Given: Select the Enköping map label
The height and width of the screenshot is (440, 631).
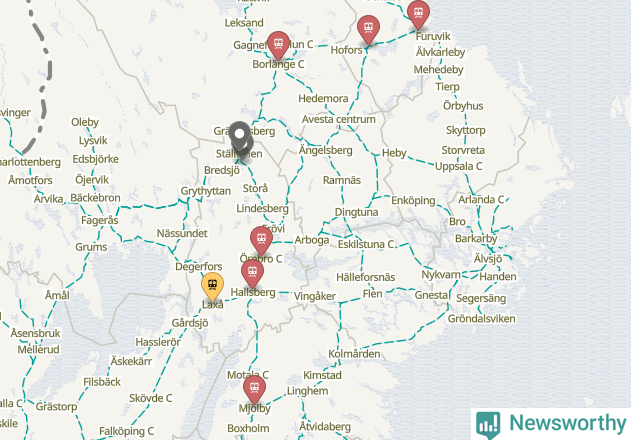Looking at the screenshot, I should point(413,200).
